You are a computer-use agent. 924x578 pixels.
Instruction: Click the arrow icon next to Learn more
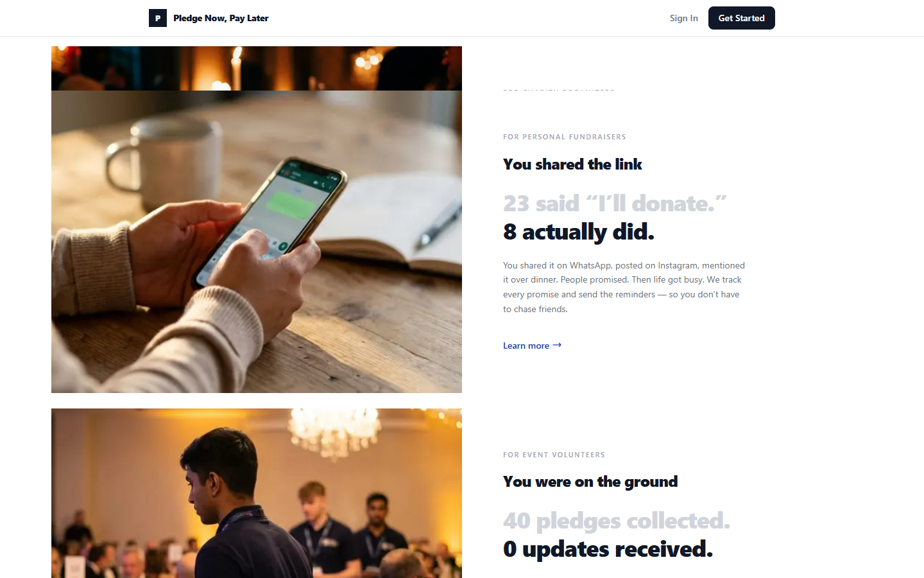557,345
